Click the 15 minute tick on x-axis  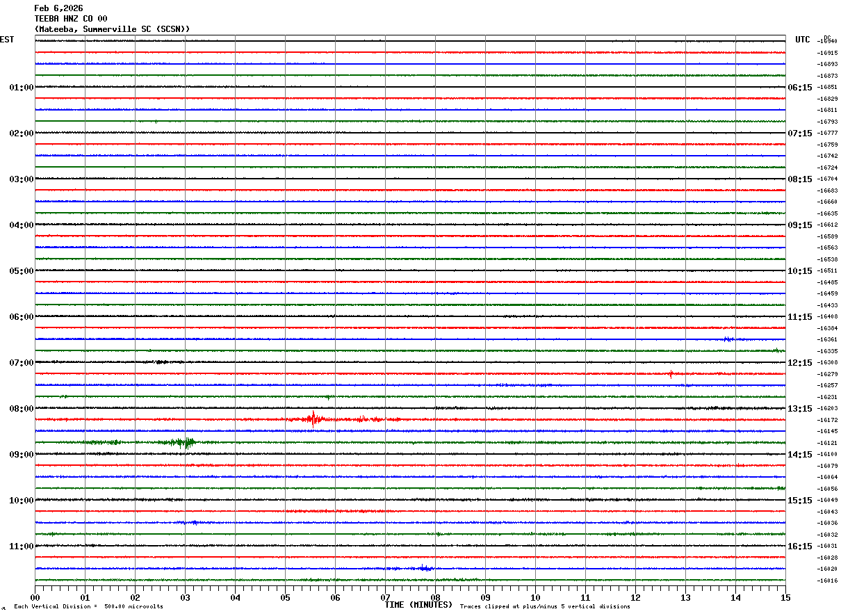pyautogui.click(x=785, y=597)
